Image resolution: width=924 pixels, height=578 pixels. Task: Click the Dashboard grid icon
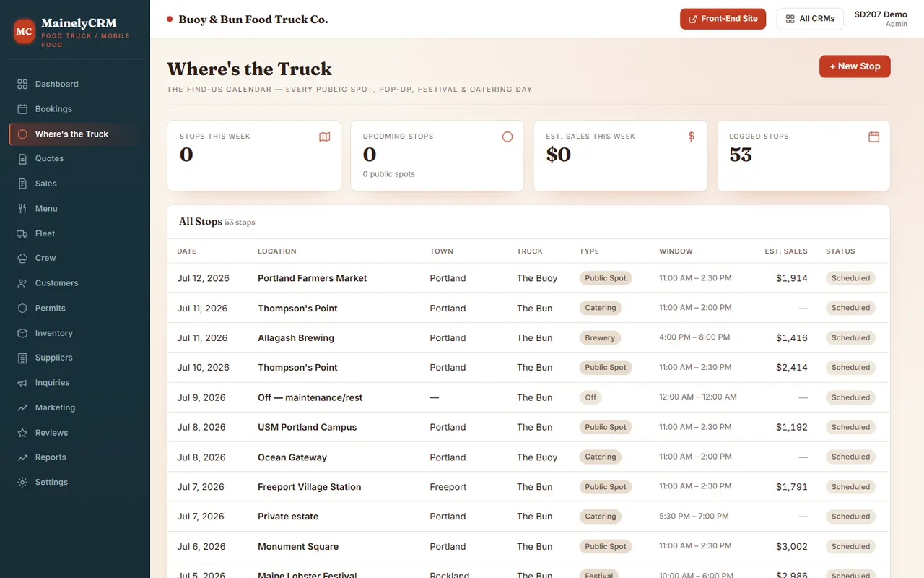pos(22,84)
